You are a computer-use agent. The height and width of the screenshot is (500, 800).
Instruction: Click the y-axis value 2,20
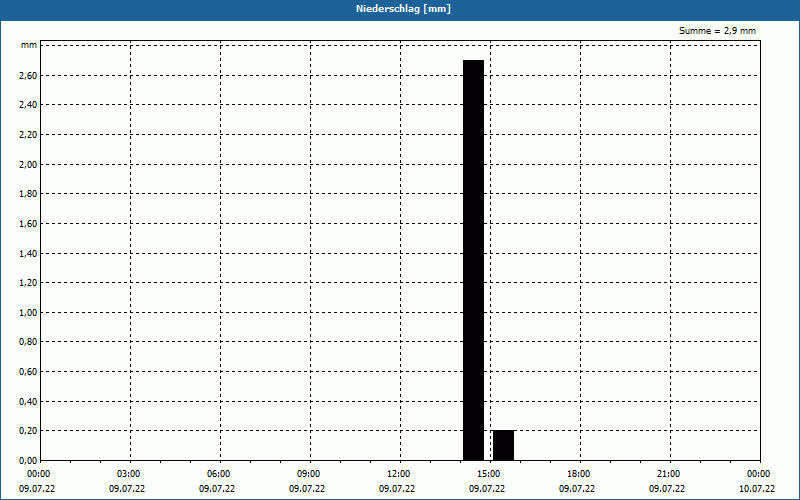pos(28,135)
